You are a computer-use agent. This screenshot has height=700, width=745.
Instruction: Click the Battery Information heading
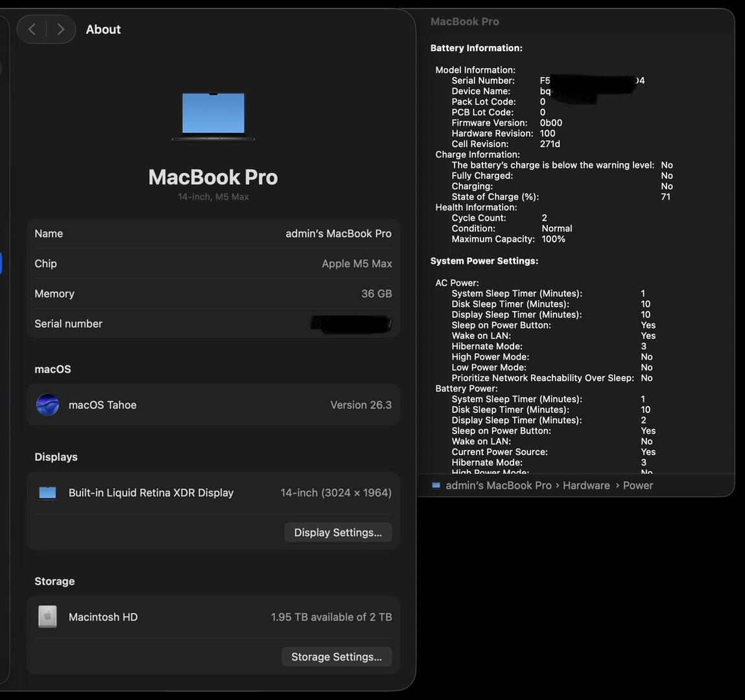(476, 48)
